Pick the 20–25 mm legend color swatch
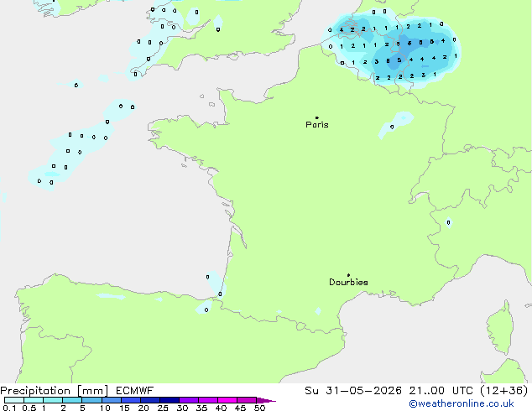532x411 pixels. 150,400
